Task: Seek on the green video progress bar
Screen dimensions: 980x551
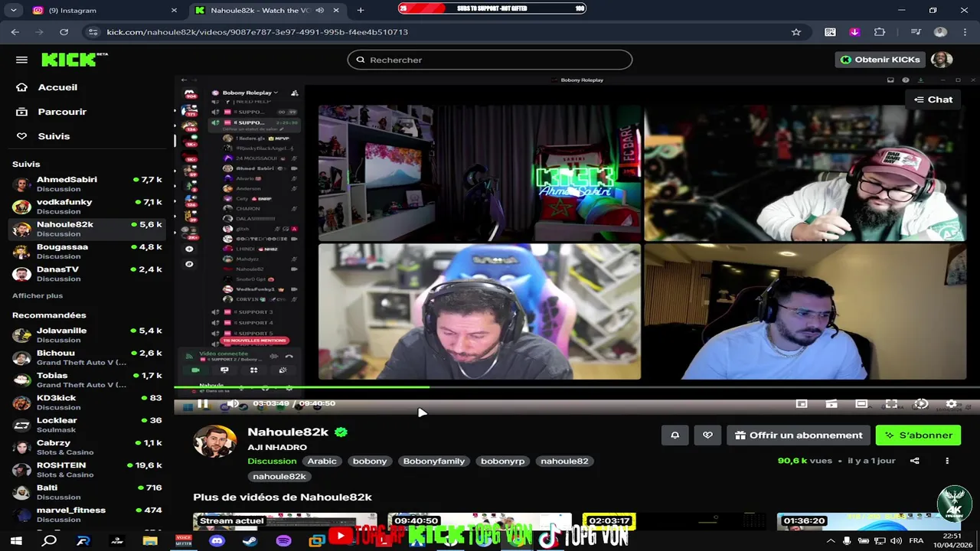Action: coord(302,387)
